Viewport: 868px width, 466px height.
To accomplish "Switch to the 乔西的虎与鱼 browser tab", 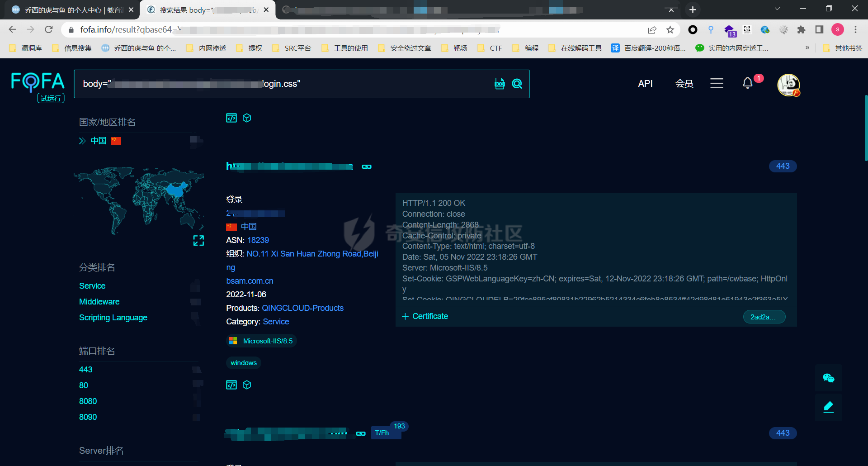I will (72, 10).
